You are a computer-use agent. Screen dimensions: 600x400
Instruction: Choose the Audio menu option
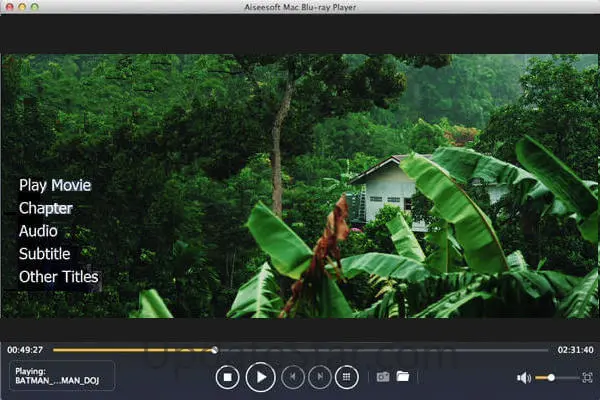38,231
